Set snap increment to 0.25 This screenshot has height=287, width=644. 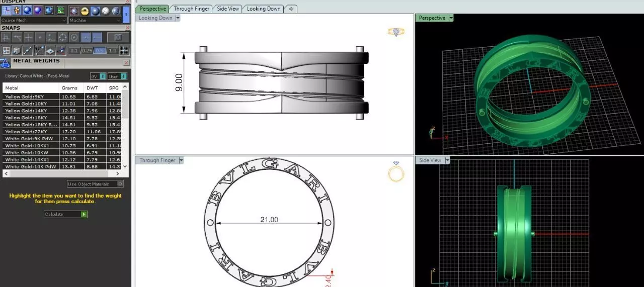(x=87, y=51)
